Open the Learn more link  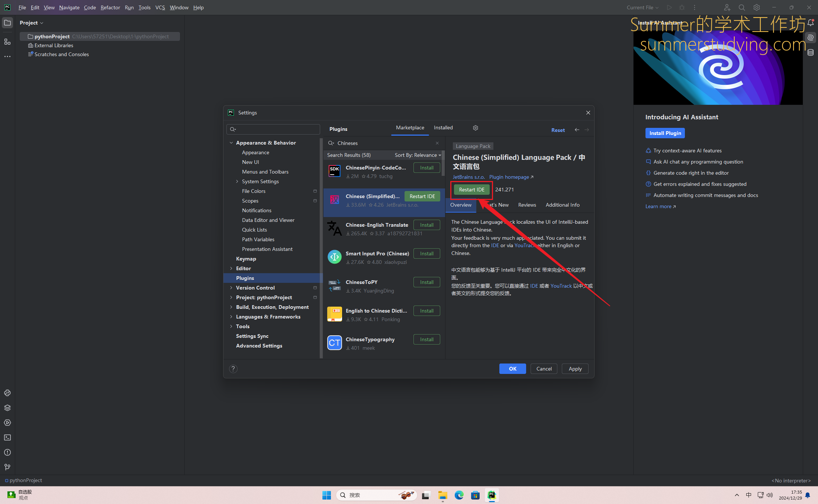[x=660, y=206]
